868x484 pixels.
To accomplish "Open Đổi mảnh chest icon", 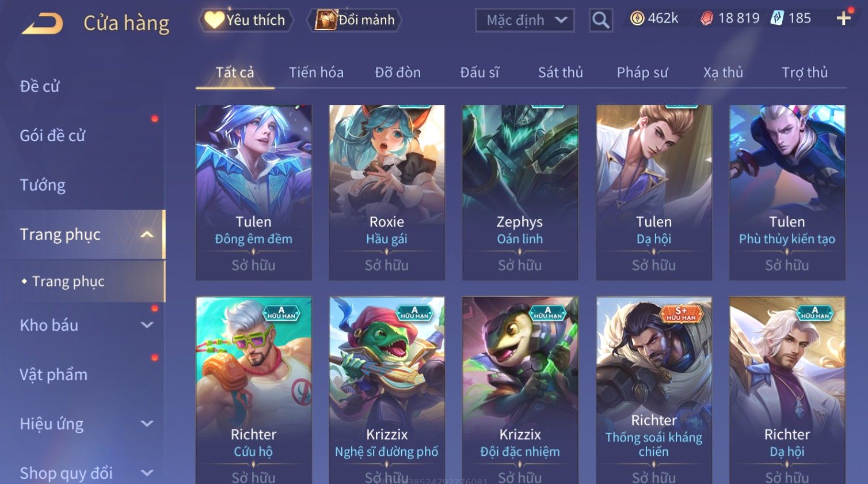I will tap(325, 20).
